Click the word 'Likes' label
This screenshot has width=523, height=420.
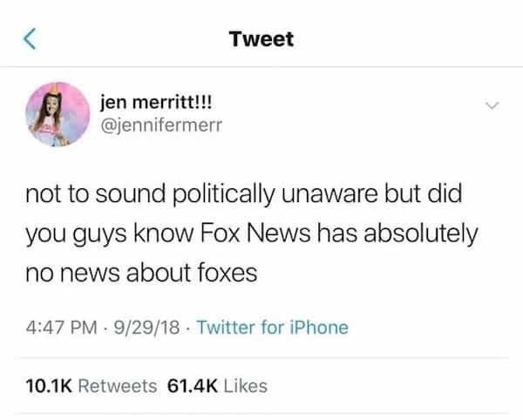tap(248, 384)
